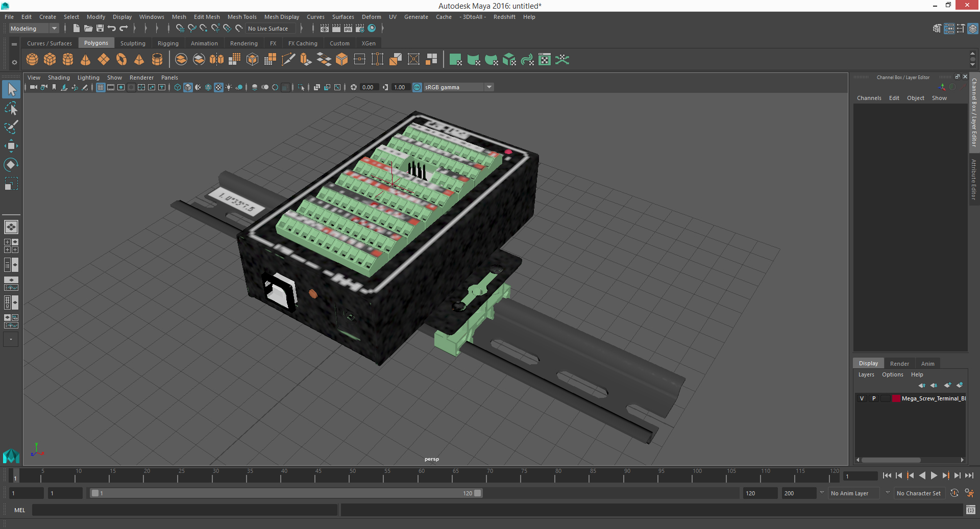
Task: Create a polygon cube from the shelf
Action: click(50, 60)
